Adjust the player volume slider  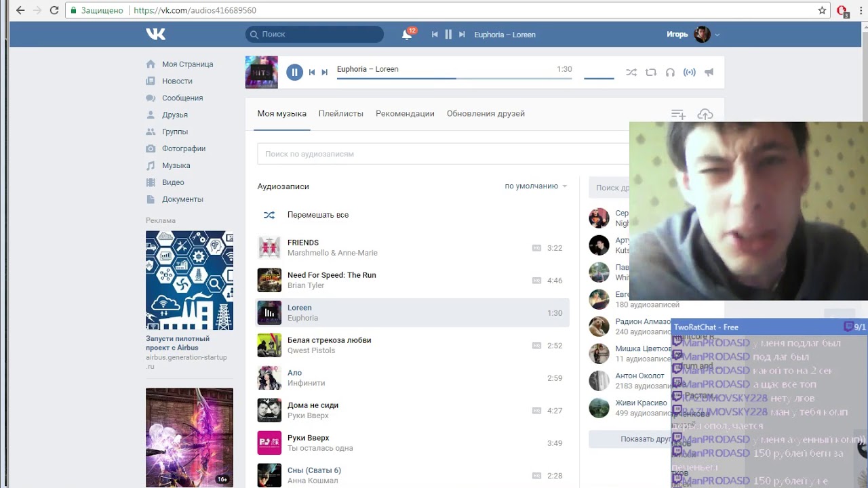[x=599, y=79]
